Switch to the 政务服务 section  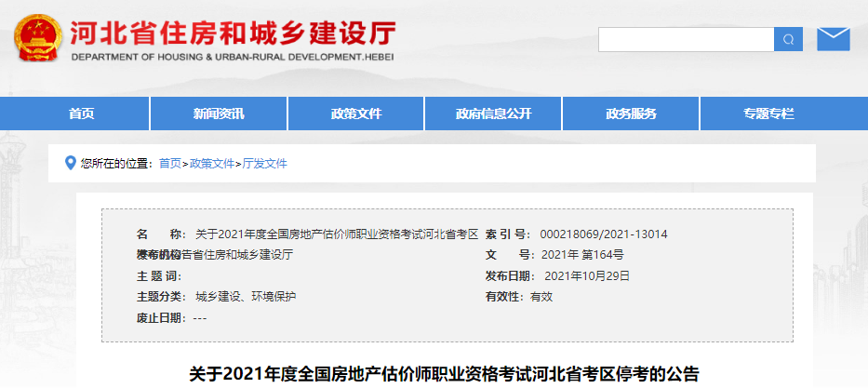click(x=631, y=114)
